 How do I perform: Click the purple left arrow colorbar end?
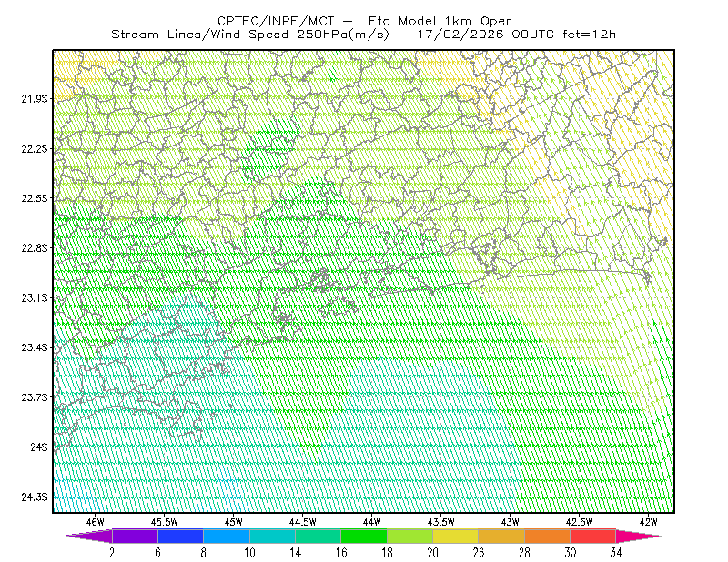(88, 536)
